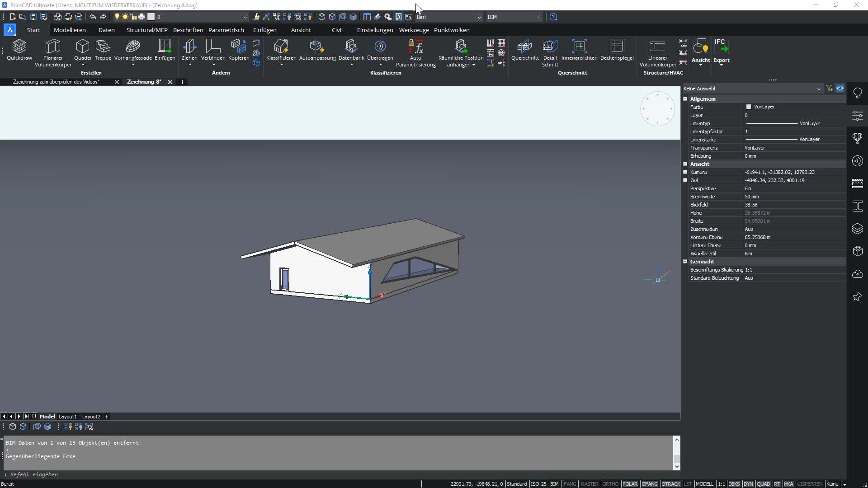The image size is (868, 488).
Task: Click the command line input field
Action: tap(339, 474)
